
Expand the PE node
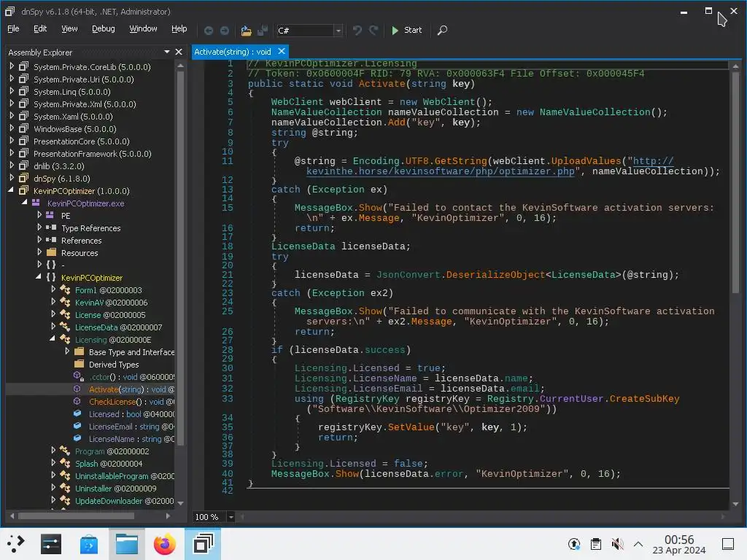(x=39, y=215)
